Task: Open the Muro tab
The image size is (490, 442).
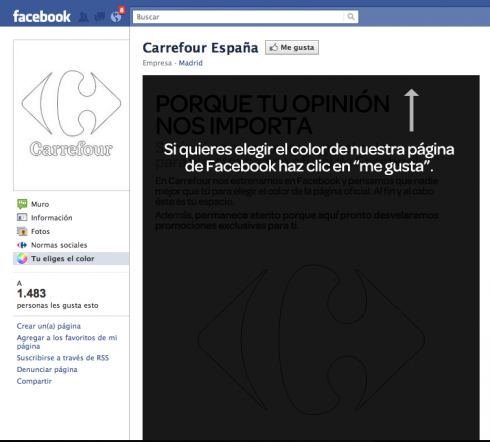Action: click(x=40, y=204)
